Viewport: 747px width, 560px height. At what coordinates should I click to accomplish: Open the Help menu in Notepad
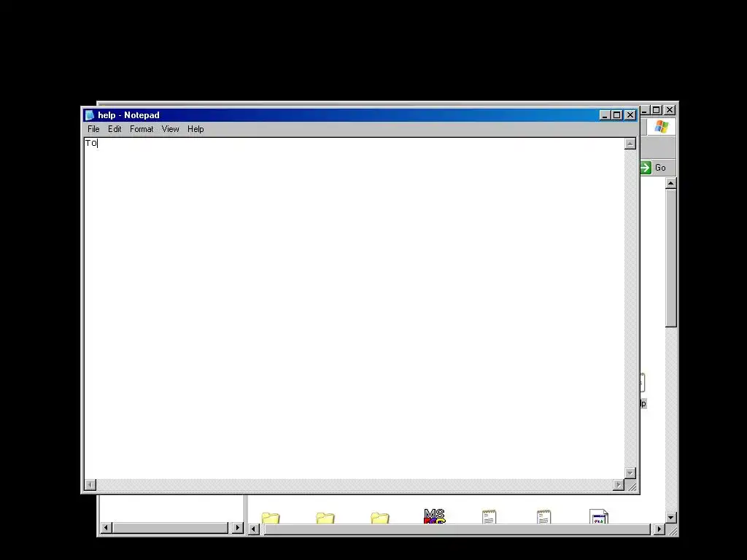[x=196, y=129]
